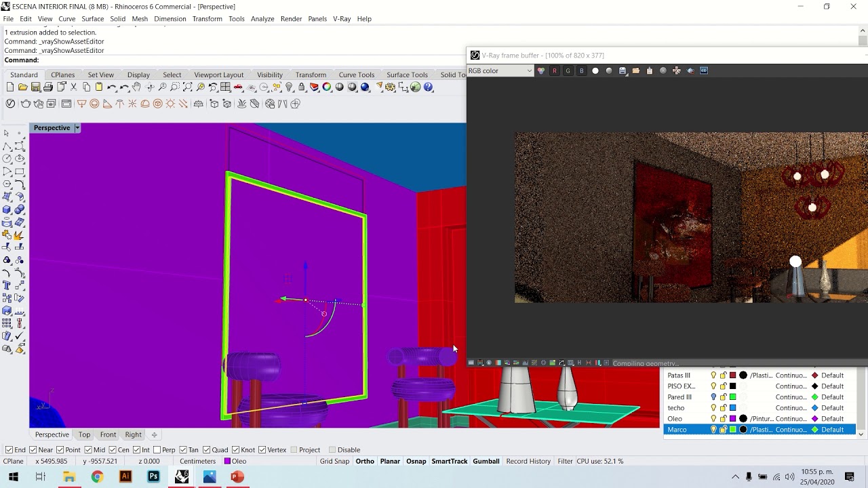Toggle the Near osnap checkbox
This screenshot has width=868, height=488.
(x=33, y=450)
